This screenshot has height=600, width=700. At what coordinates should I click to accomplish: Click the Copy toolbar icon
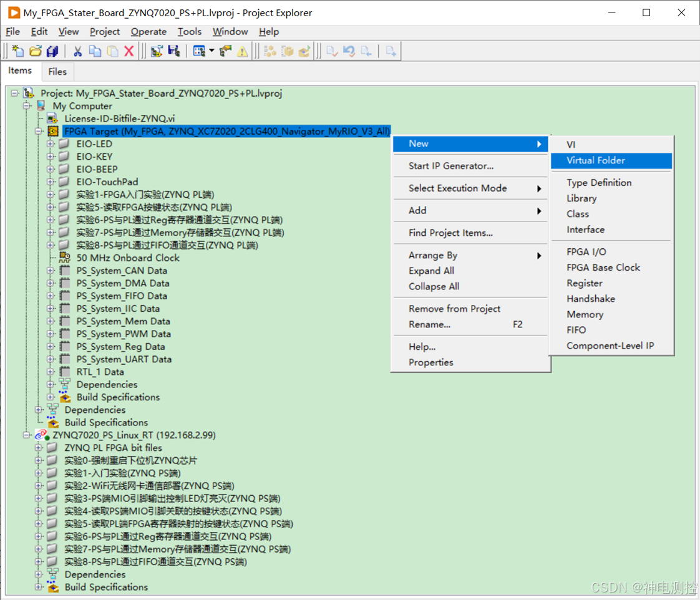[x=95, y=51]
